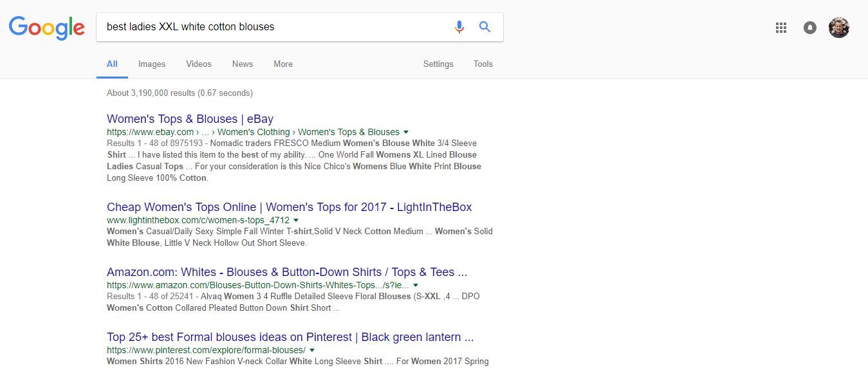Expand the LightInTheBox URL dropdown arrow

[x=296, y=221]
